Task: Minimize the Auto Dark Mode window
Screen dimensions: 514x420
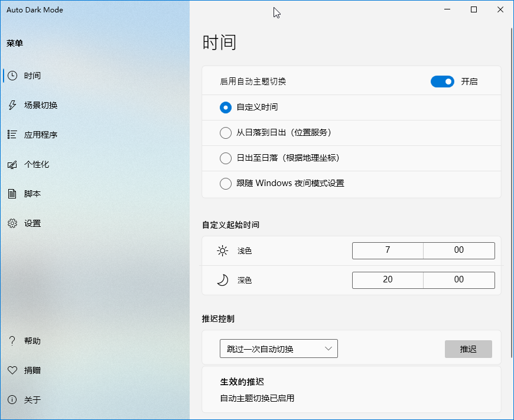Action: pos(447,9)
